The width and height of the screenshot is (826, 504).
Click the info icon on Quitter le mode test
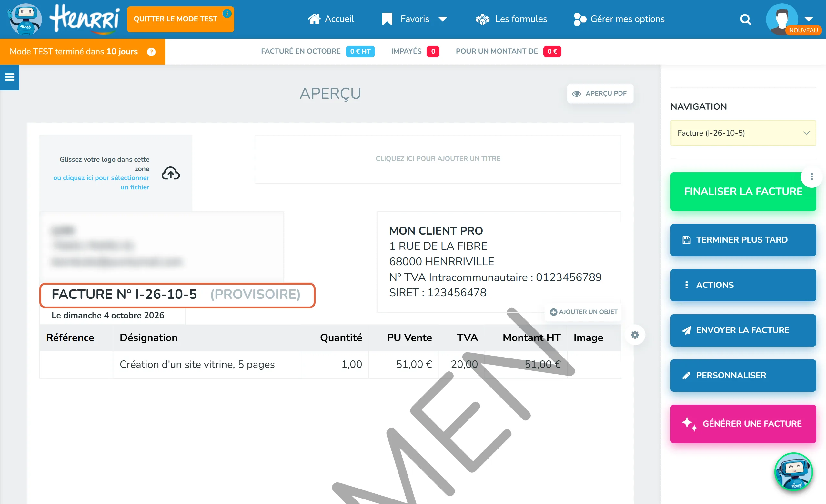click(x=227, y=14)
